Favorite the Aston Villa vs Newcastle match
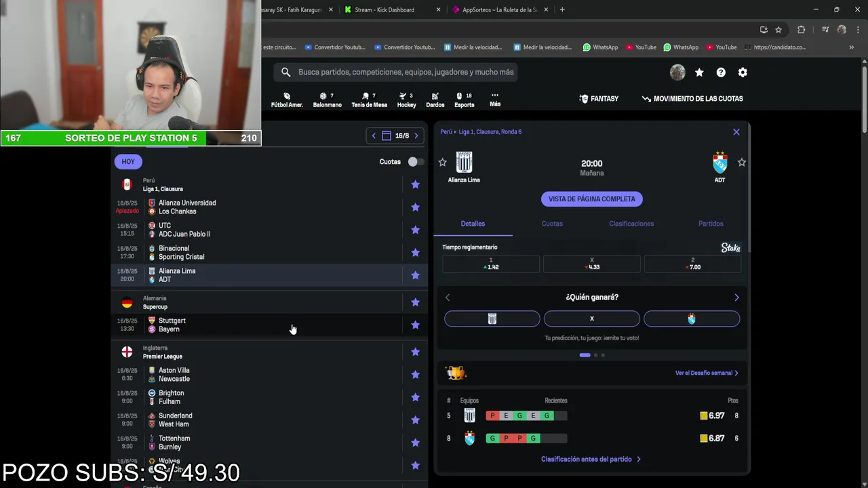 (x=415, y=375)
